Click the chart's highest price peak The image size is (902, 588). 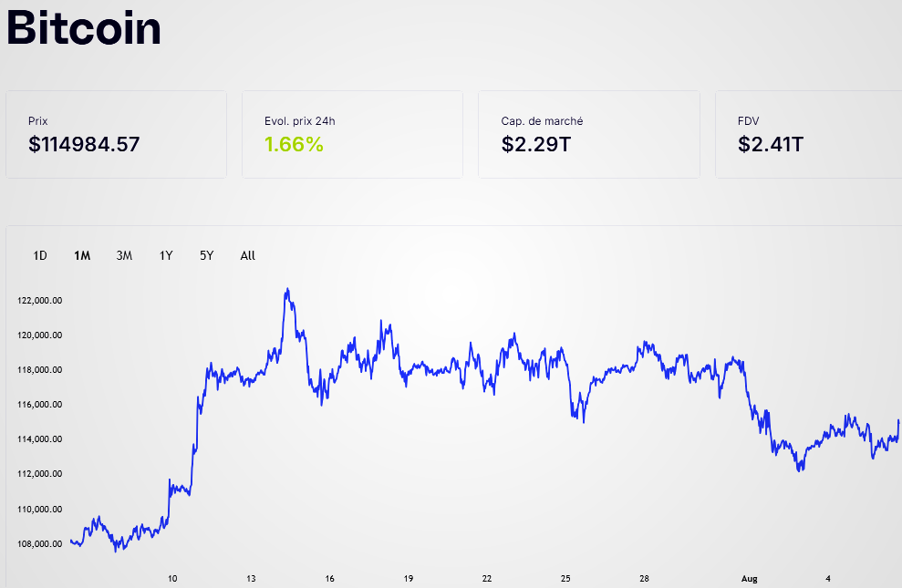click(x=287, y=290)
